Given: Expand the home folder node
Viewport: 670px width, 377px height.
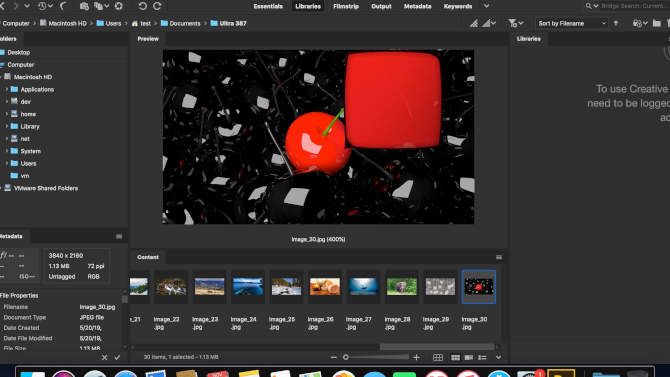Looking at the screenshot, I should 7,114.
